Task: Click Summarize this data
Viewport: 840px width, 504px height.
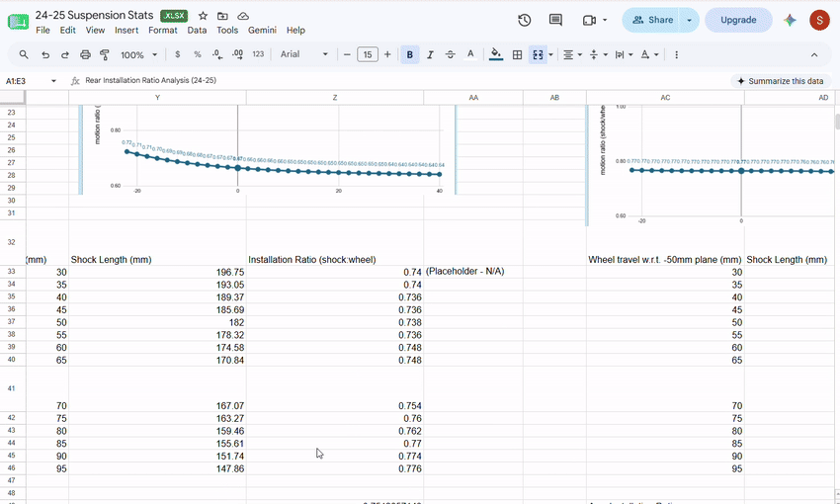Action: click(x=781, y=81)
